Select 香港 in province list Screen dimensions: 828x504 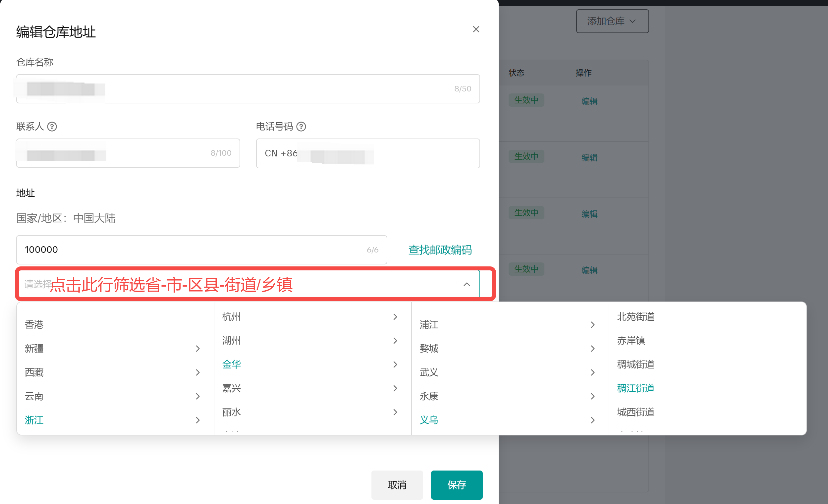(x=34, y=325)
